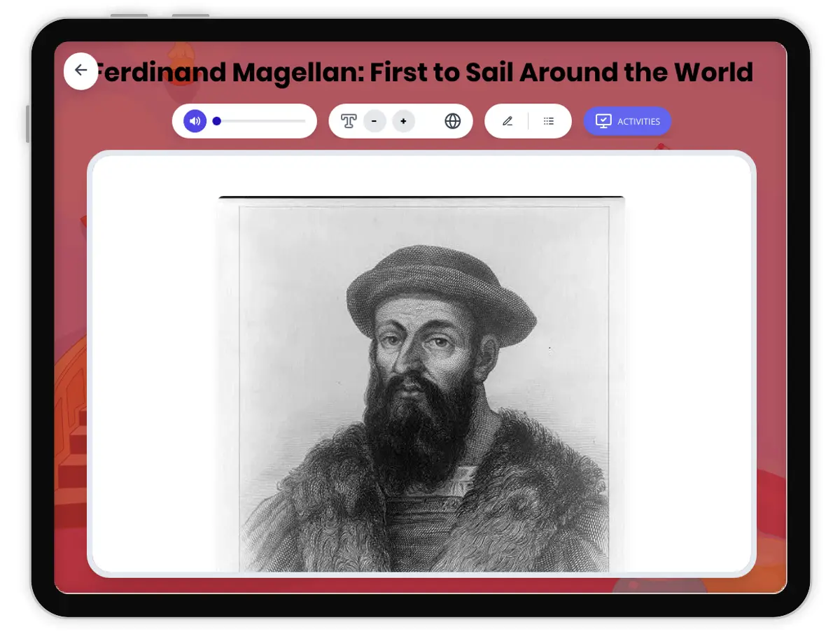
Task: Toggle drawing mode with the pencil
Action: click(x=507, y=120)
